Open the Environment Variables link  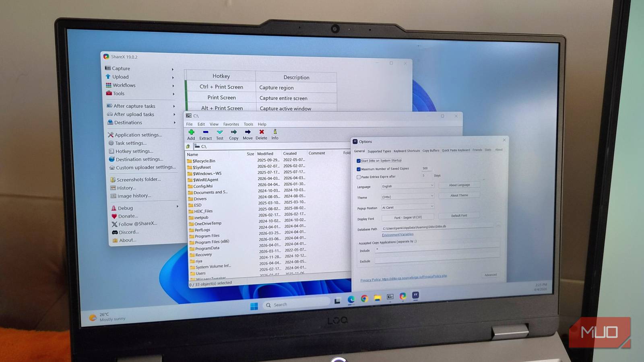398,234
